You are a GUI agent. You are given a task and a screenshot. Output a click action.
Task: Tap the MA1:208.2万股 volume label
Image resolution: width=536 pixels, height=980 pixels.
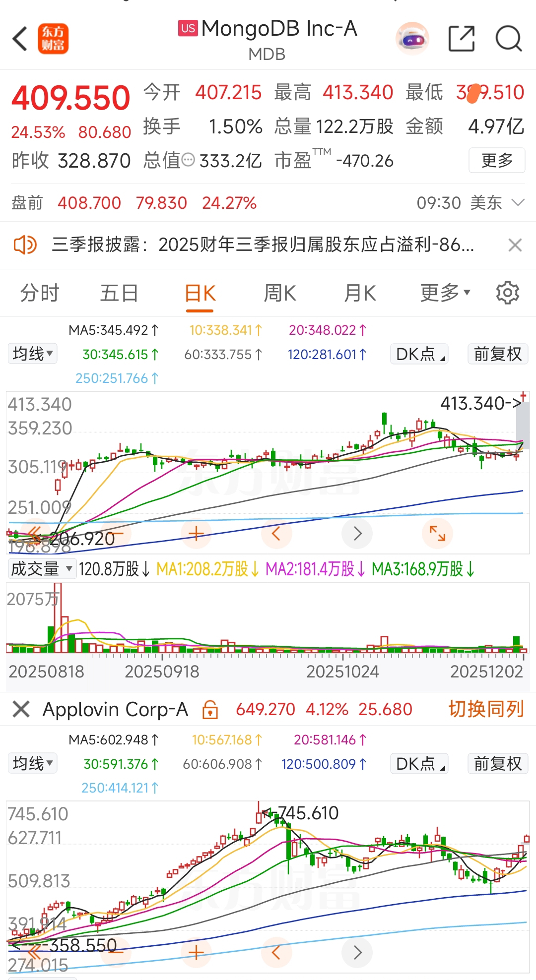(208, 569)
